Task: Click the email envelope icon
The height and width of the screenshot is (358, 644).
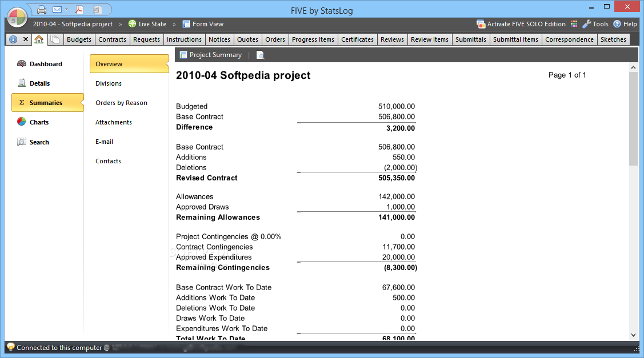Action: 57,10
